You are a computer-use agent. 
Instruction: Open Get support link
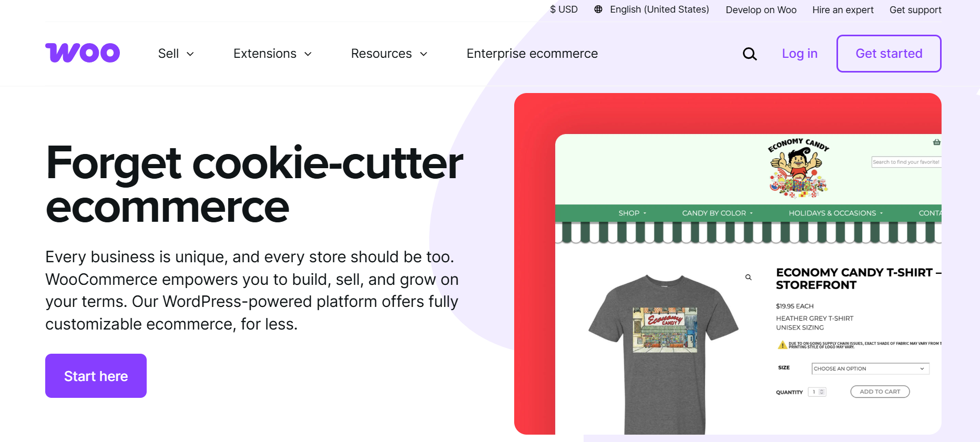[915, 9]
